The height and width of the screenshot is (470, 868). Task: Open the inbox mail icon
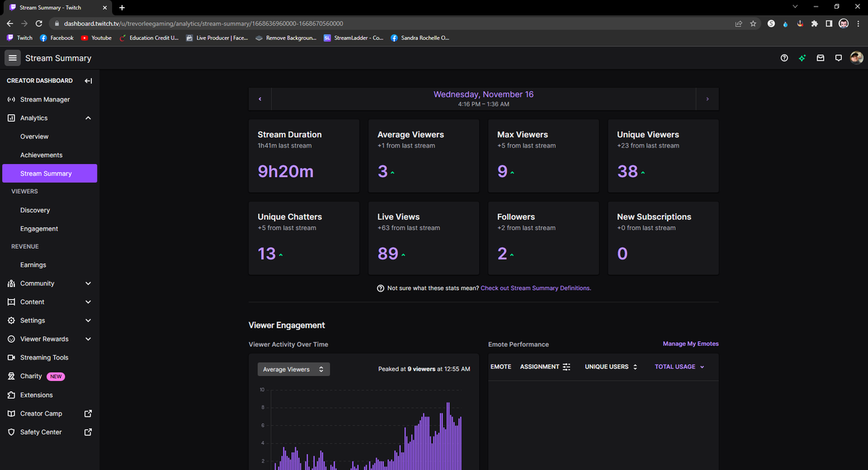pyautogui.click(x=820, y=58)
